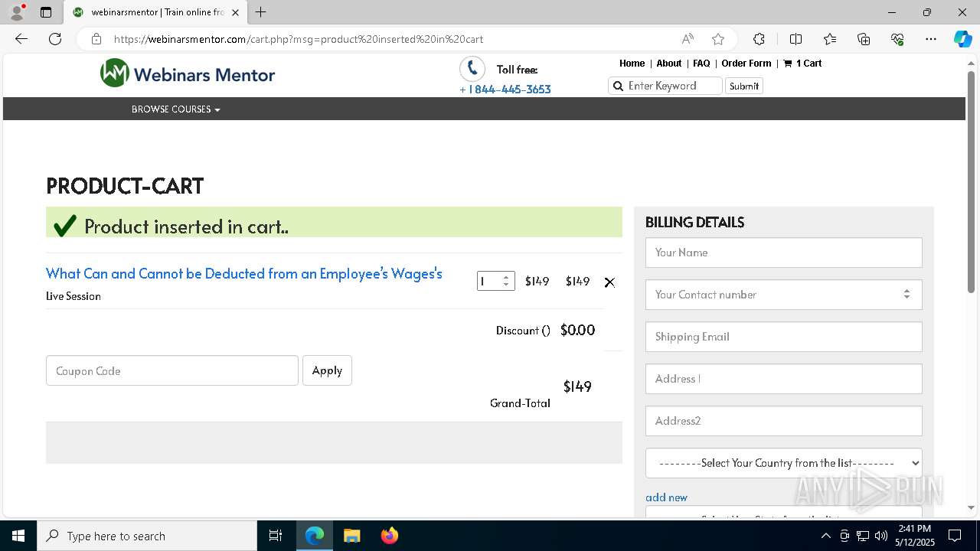This screenshot has height=551, width=980.
Task: Open the About page
Action: (x=668, y=64)
